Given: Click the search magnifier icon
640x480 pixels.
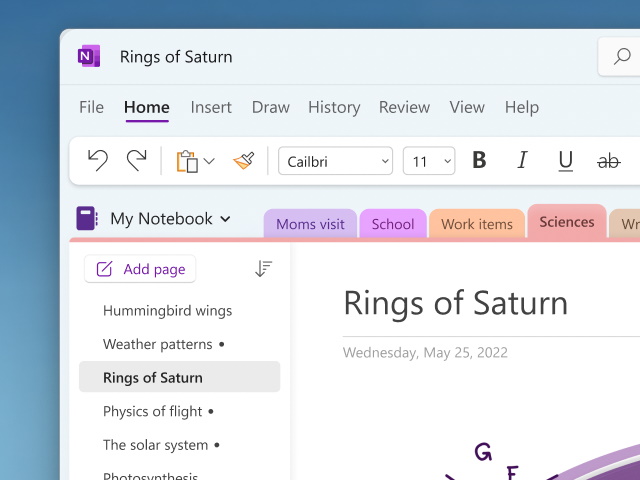Looking at the screenshot, I should [622, 56].
